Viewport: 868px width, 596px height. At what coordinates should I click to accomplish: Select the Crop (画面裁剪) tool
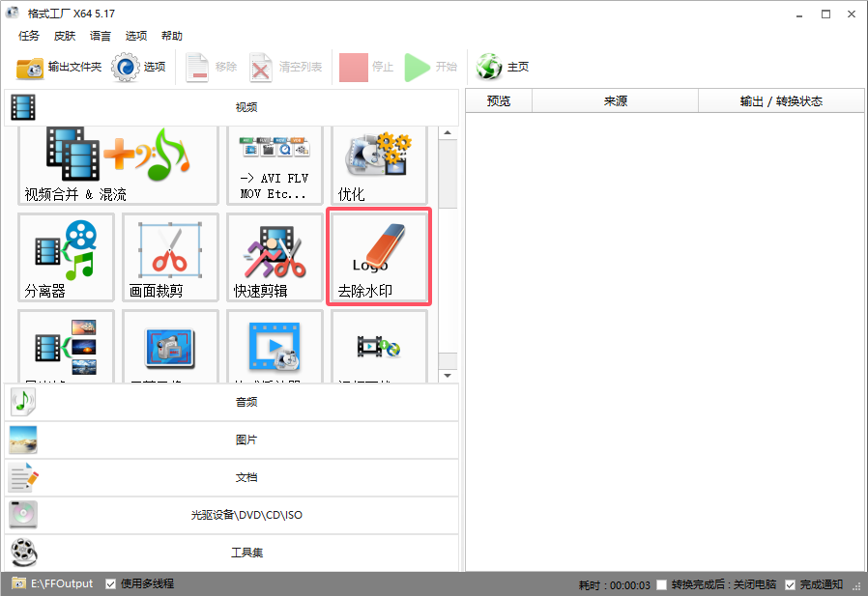point(170,256)
